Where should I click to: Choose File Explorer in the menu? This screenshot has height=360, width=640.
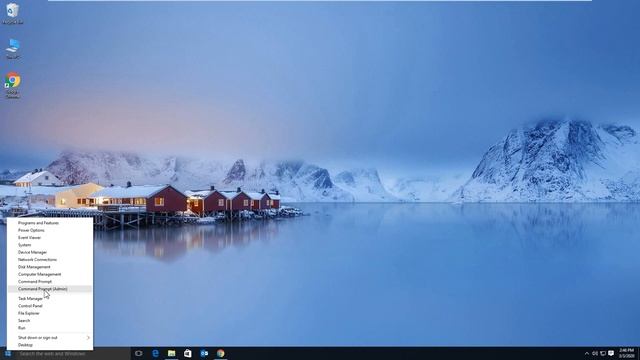50,313
